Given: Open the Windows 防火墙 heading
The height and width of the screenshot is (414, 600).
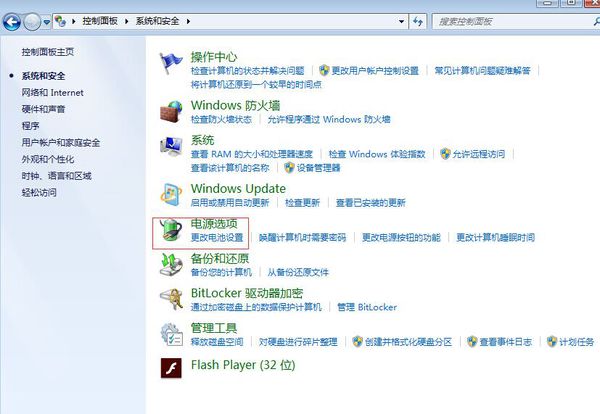Looking at the screenshot, I should pyautogui.click(x=235, y=105).
